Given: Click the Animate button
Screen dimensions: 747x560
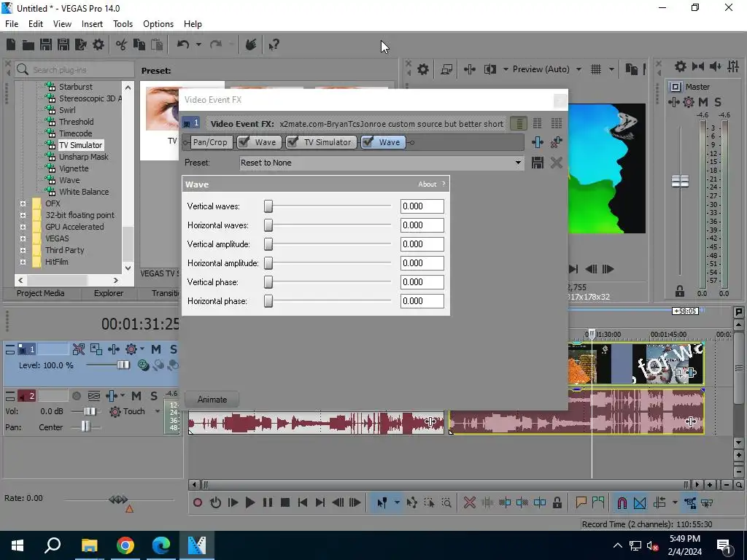Looking at the screenshot, I should (x=212, y=400).
